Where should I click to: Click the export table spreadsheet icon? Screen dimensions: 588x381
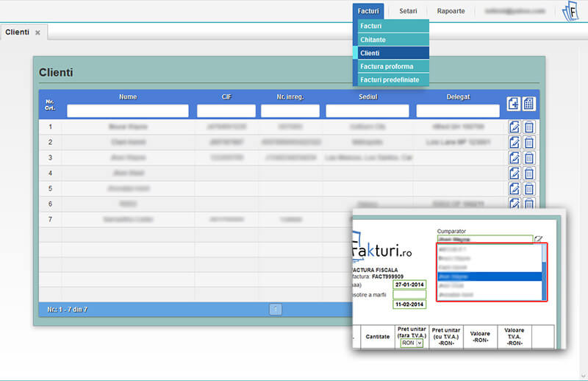click(x=529, y=104)
